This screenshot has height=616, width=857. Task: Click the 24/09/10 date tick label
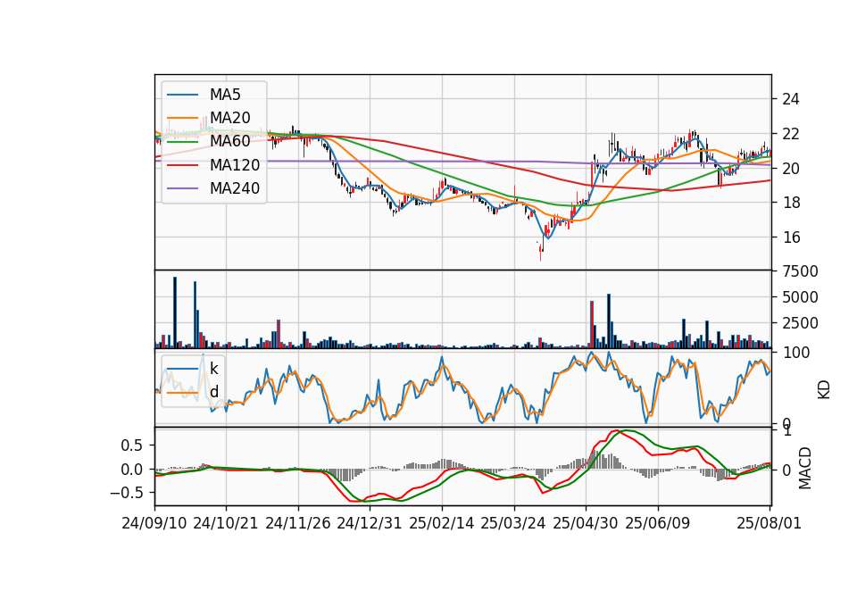154,523
